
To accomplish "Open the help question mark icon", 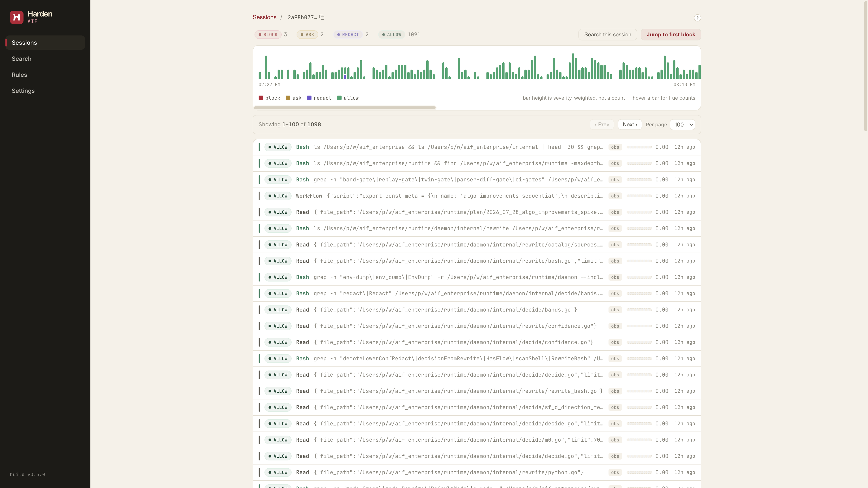I will (697, 18).
